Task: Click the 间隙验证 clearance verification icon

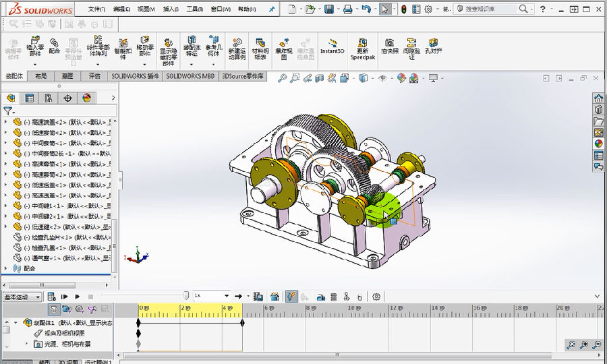Action: click(411, 44)
